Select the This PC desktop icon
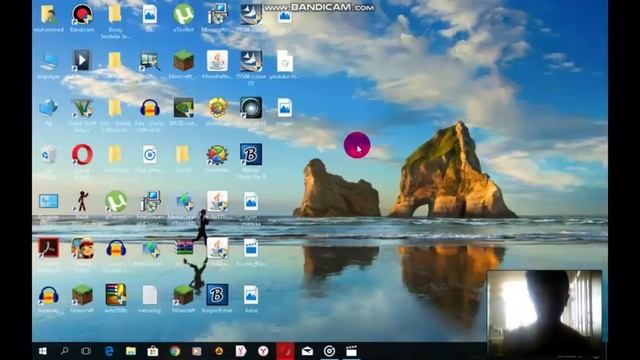640x360 pixels. (x=49, y=61)
